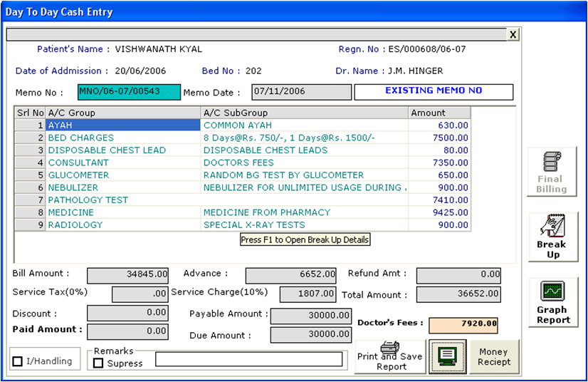This screenshot has height=382, width=588.
Task: Click RANDOM BG TEST BY GLUCOMETER cell
Action: [305, 175]
